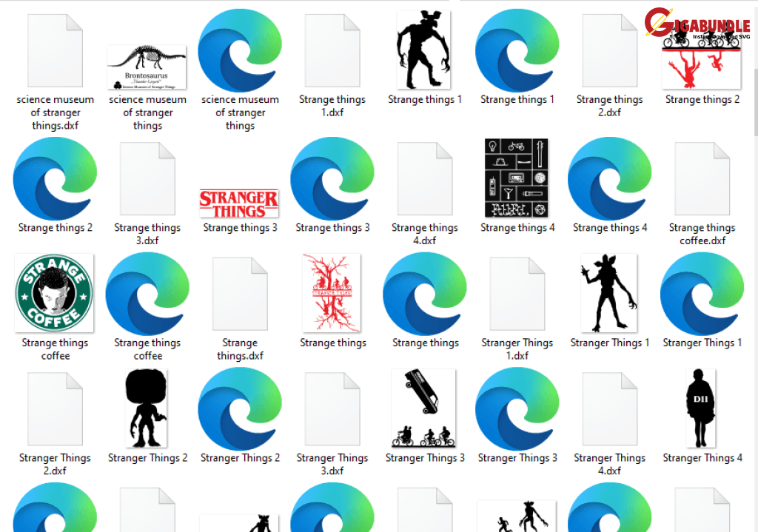Select the Edge icon labeled Strange things coffee
758x532 pixels.
click(x=147, y=294)
